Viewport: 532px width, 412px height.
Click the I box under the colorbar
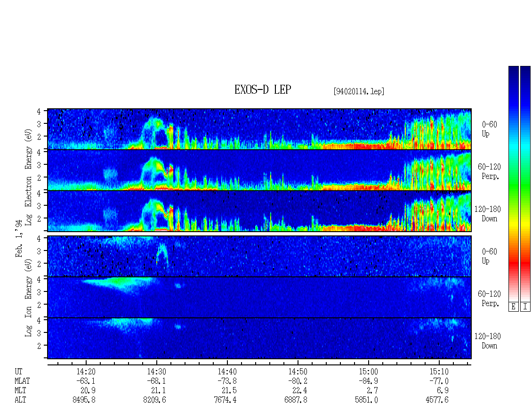click(x=525, y=307)
